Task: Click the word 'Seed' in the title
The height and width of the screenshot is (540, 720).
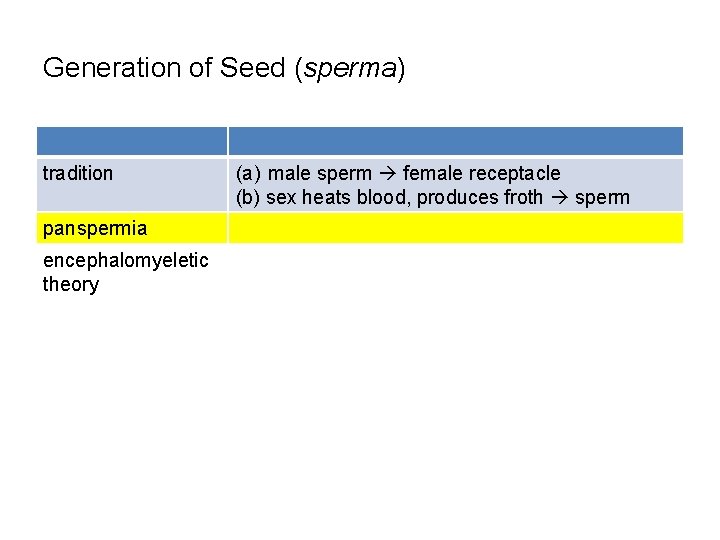Action: coord(252,68)
